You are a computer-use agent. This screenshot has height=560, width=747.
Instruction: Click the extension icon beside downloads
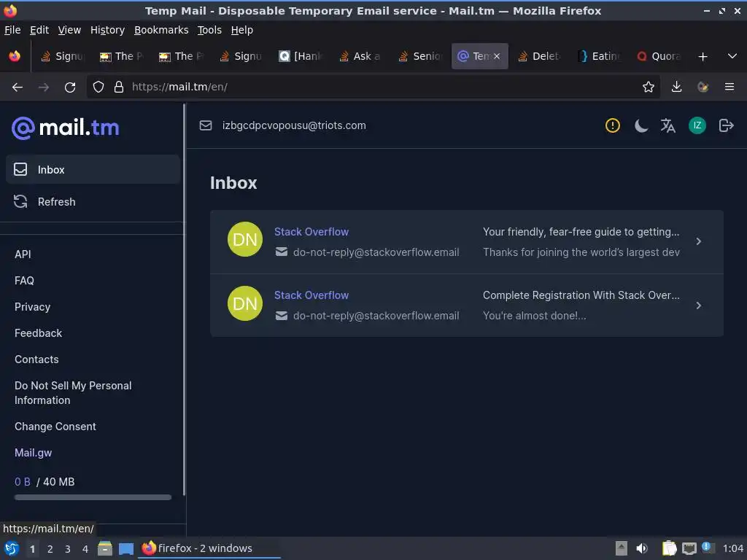click(x=703, y=87)
